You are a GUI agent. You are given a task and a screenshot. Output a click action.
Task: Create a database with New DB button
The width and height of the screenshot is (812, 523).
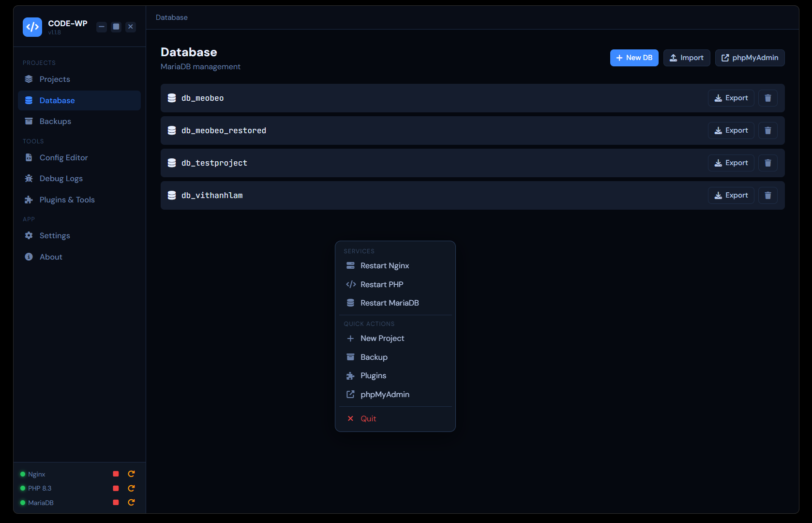click(634, 58)
